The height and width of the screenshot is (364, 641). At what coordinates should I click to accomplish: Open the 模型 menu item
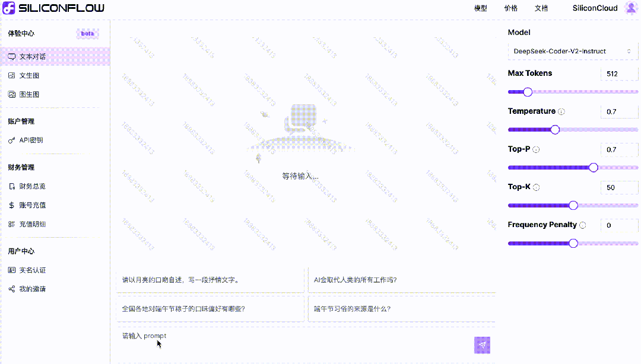point(480,8)
